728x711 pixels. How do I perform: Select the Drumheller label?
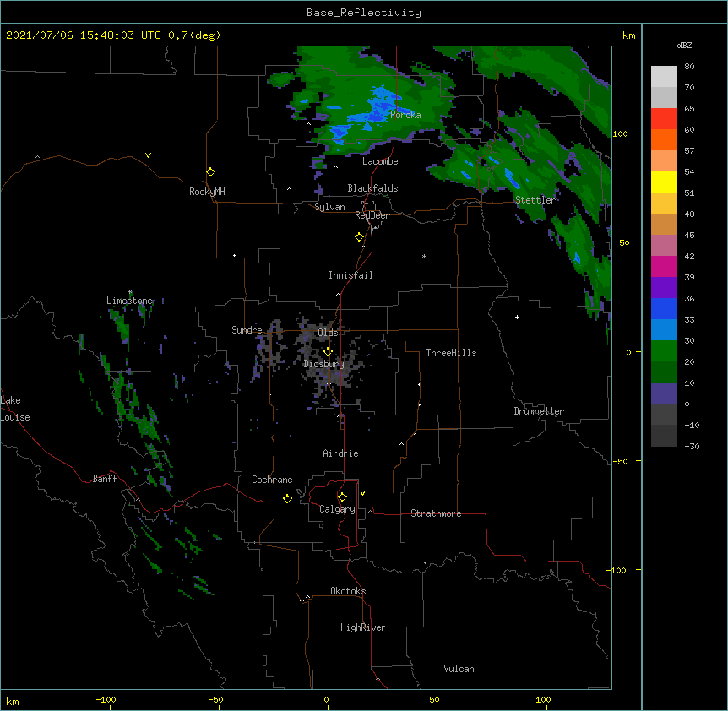539,411
